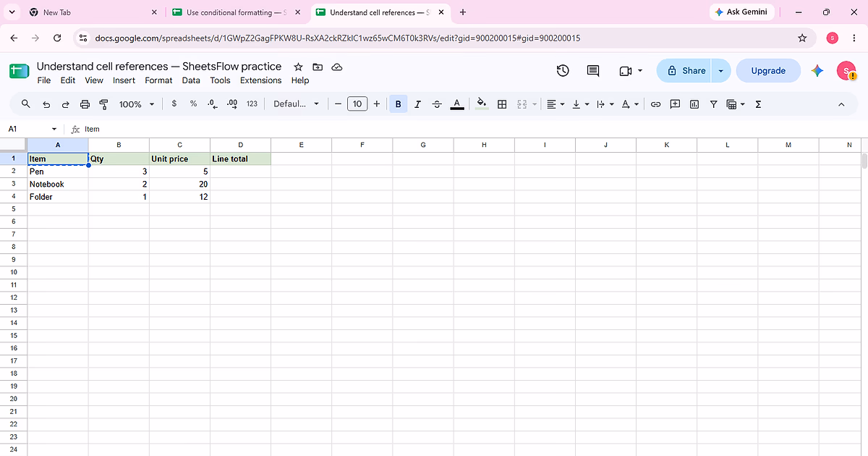Image resolution: width=868 pixels, height=456 pixels.
Task: Open version history
Action: coord(563,70)
